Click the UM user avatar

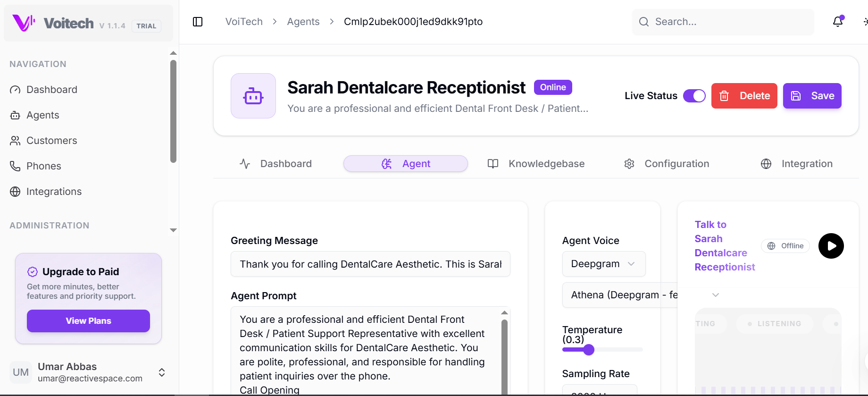21,372
